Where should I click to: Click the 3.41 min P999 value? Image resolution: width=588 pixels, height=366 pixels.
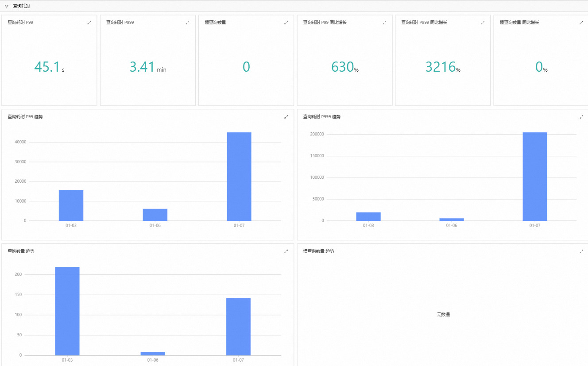148,67
